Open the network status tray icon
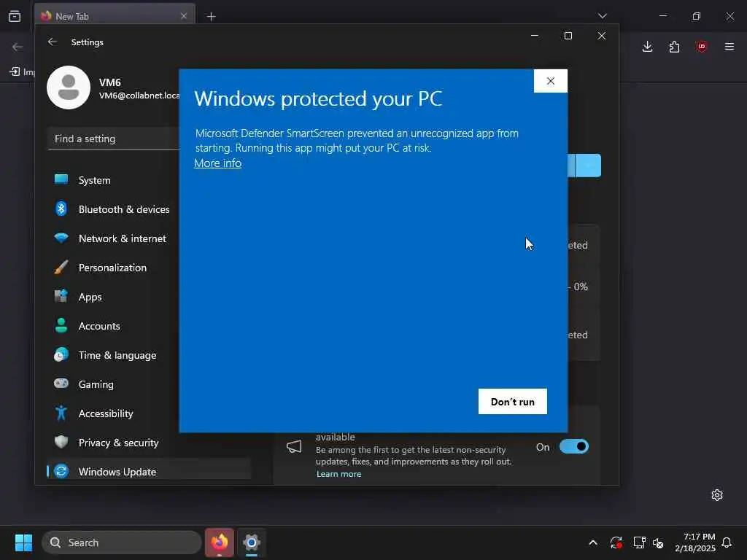Image resolution: width=747 pixels, height=560 pixels. pos(639,542)
